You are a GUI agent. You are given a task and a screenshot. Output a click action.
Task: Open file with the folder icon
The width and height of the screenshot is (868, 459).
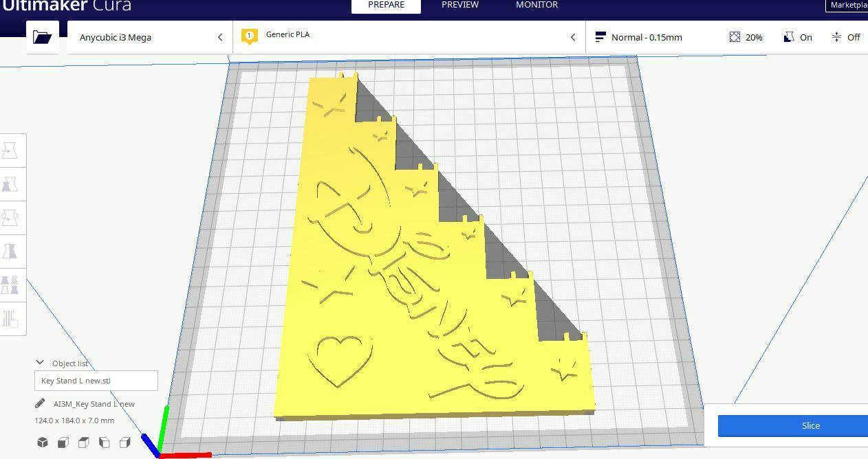42,37
